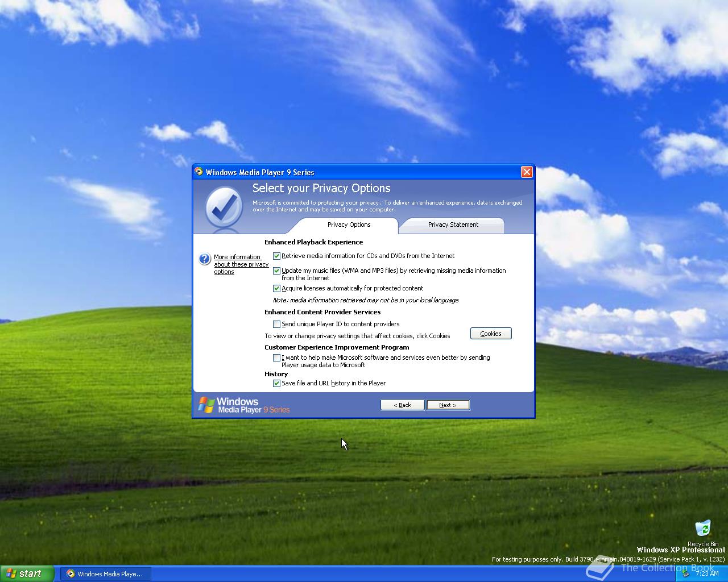Click the note about local language
The height and width of the screenshot is (582, 728).
pyautogui.click(x=366, y=300)
